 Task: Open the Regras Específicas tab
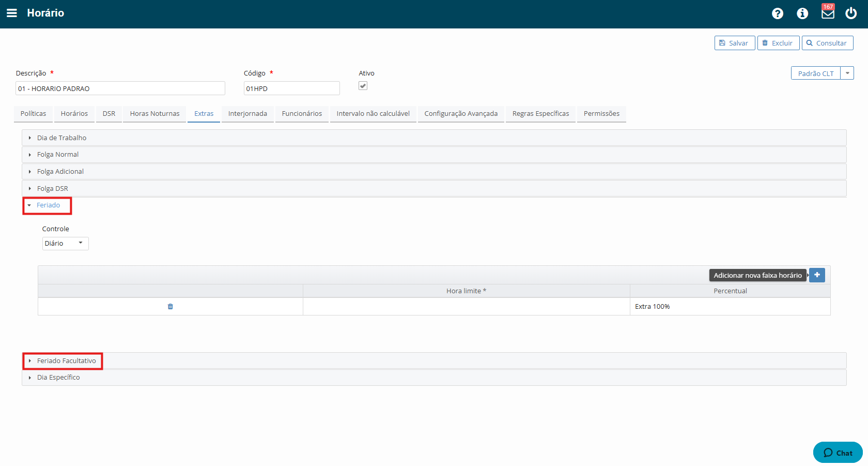pyautogui.click(x=541, y=114)
